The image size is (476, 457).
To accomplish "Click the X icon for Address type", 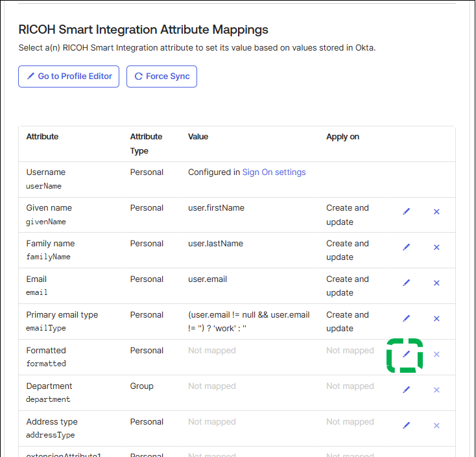I will pyautogui.click(x=436, y=425).
